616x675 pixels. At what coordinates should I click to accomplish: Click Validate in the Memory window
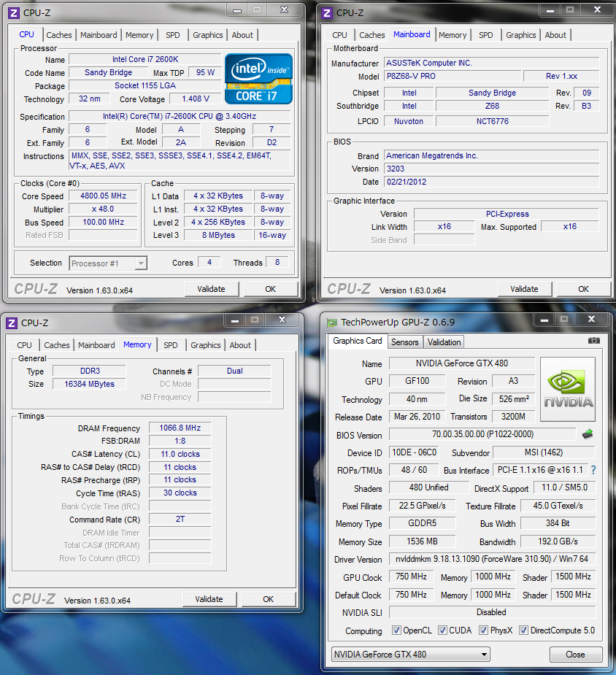[x=209, y=599]
